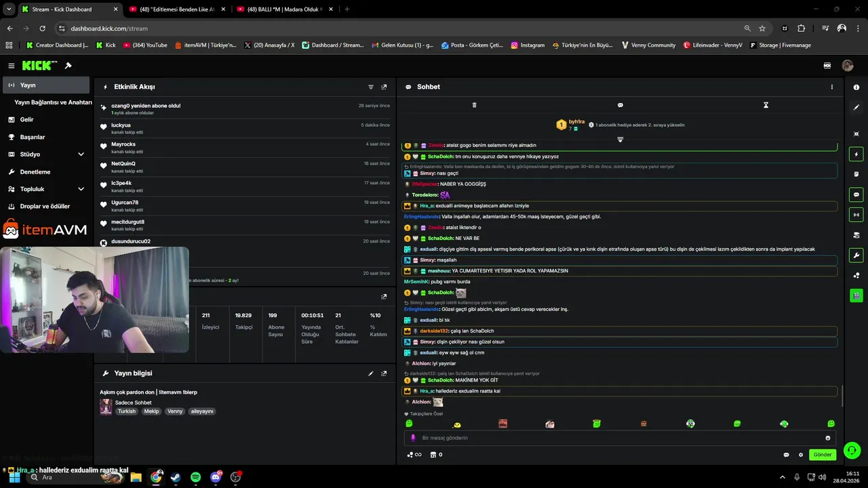Open the Windows Start button
The image size is (868, 488).
point(14,477)
